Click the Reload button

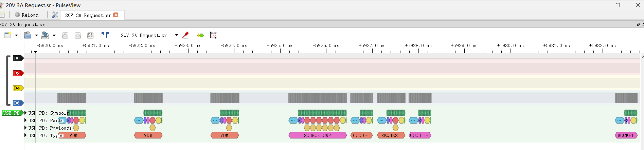point(26,15)
